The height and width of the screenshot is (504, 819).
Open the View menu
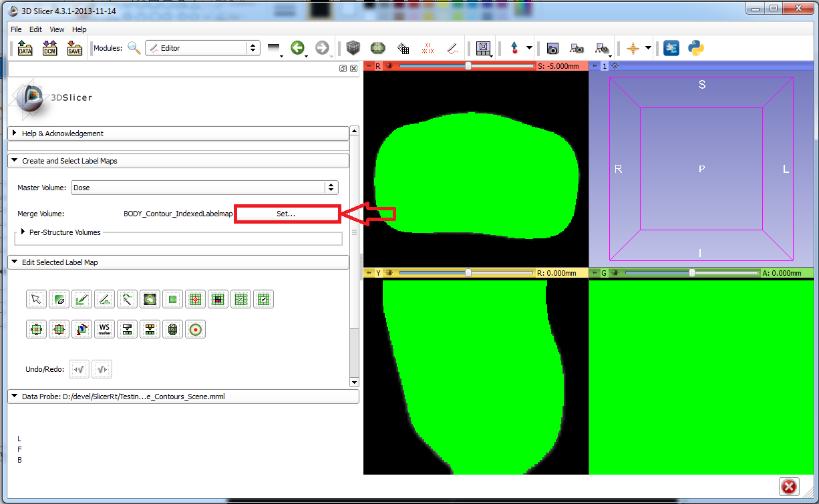click(x=57, y=29)
